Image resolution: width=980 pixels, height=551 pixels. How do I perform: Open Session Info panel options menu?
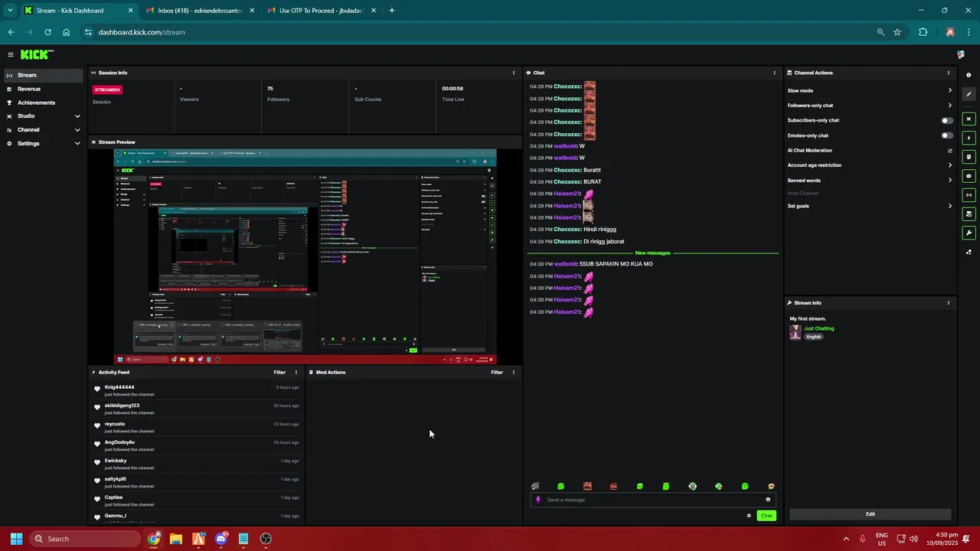[514, 73]
